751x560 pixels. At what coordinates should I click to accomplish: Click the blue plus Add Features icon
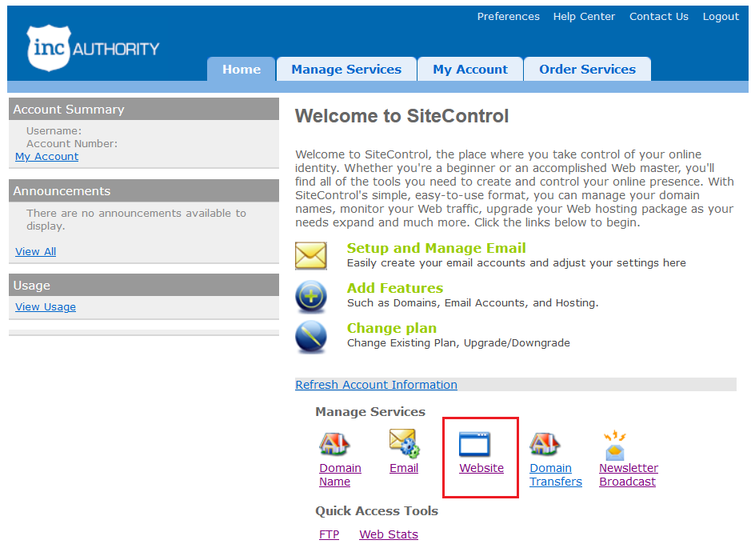pyautogui.click(x=311, y=297)
